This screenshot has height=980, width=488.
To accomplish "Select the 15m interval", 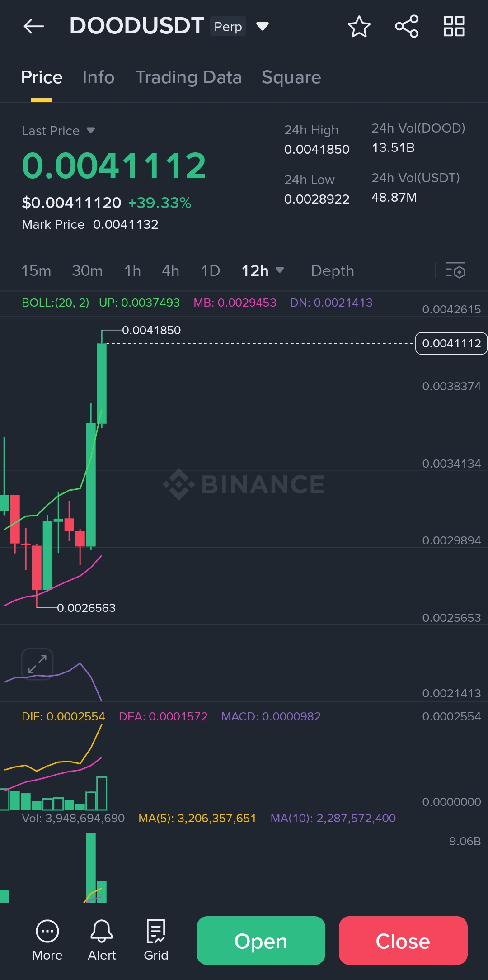I will tap(36, 270).
